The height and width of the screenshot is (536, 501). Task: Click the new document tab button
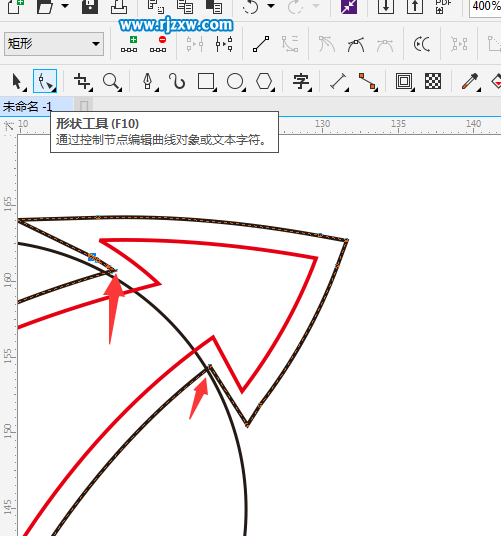84,106
